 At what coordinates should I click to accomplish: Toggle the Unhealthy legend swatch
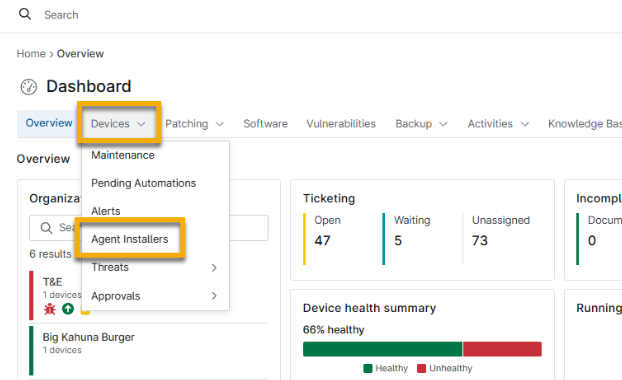(x=421, y=368)
